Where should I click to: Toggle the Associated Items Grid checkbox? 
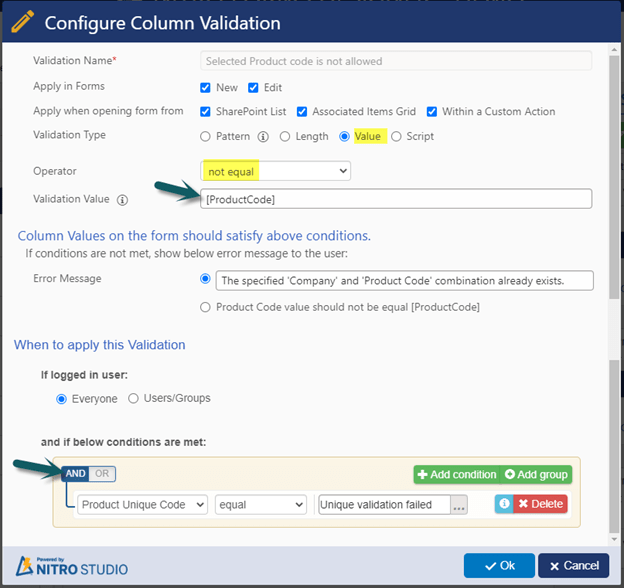point(302,112)
